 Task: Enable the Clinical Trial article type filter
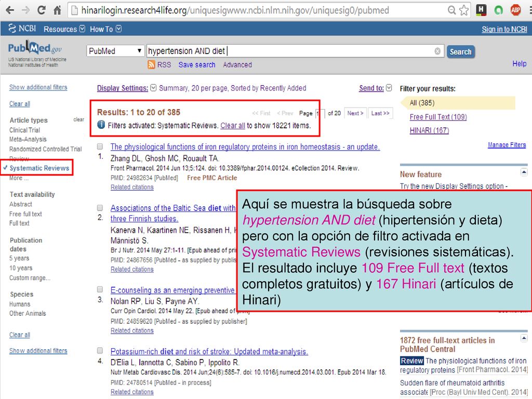point(24,130)
